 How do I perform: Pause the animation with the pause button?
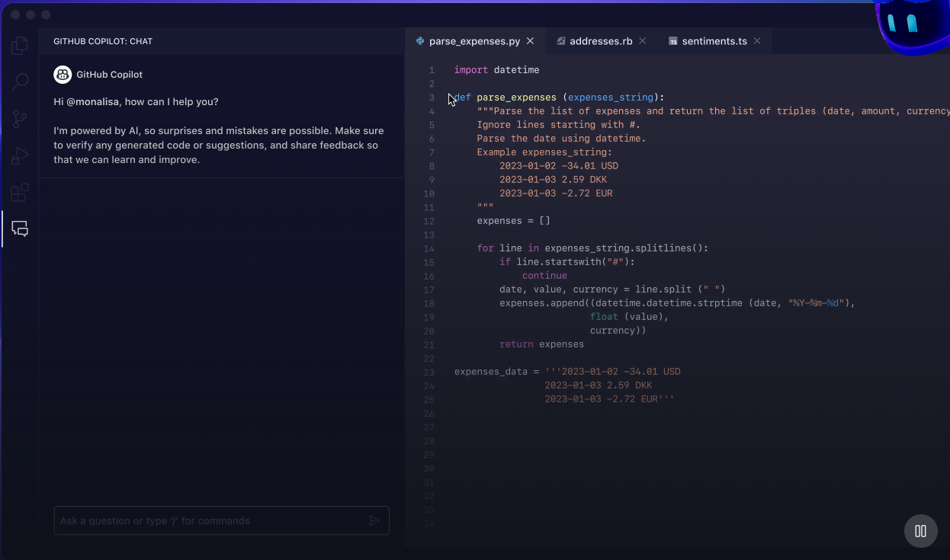click(x=920, y=531)
